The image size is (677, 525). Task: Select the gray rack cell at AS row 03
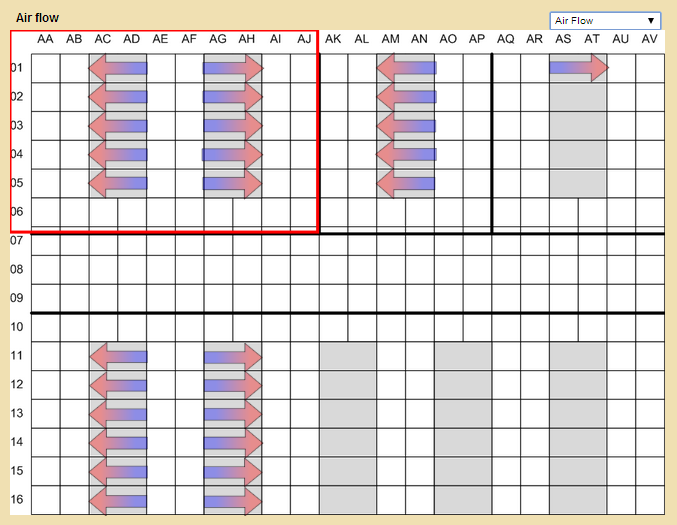(x=564, y=126)
